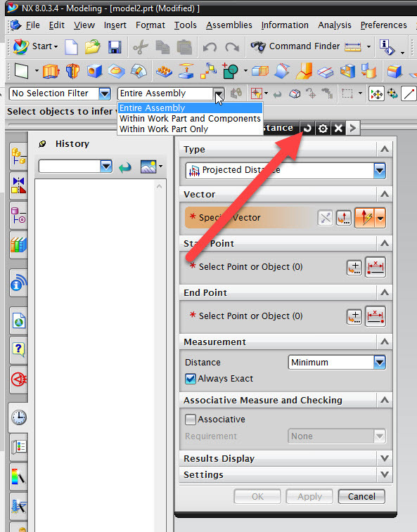Open the Roles sidebar tab
Viewport: 417px width, 532px height.
point(19,447)
